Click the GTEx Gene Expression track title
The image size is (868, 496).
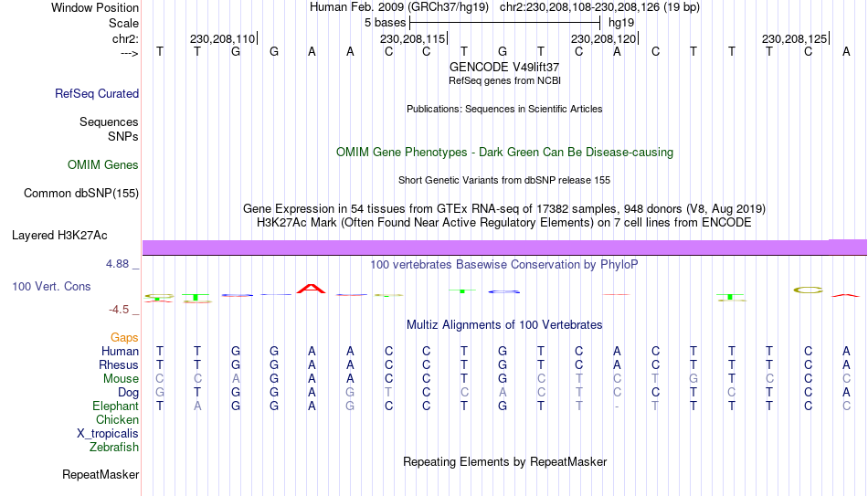(504, 208)
